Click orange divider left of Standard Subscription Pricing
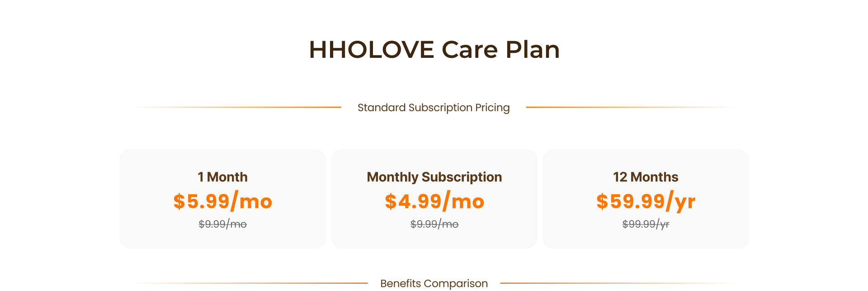Viewport: 868px width, 291px height. 236,107
